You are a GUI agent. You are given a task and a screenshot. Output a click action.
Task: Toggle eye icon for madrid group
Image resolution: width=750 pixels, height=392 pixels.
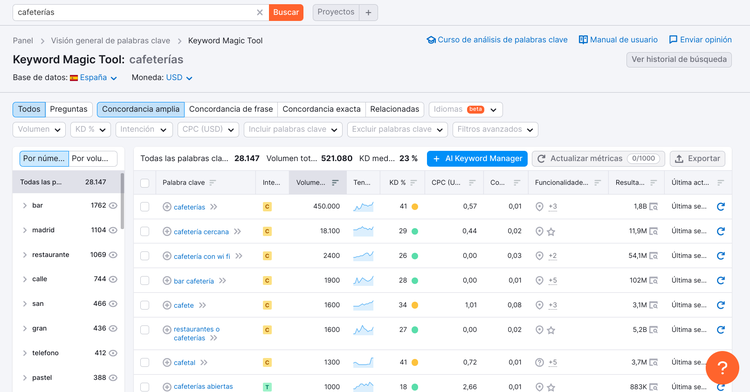[x=113, y=230]
